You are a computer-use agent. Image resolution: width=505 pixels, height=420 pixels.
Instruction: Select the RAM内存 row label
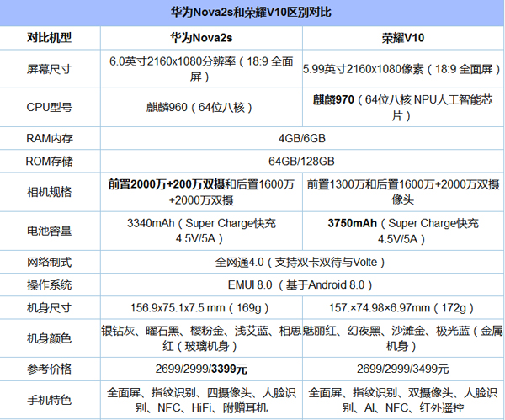coord(50,138)
